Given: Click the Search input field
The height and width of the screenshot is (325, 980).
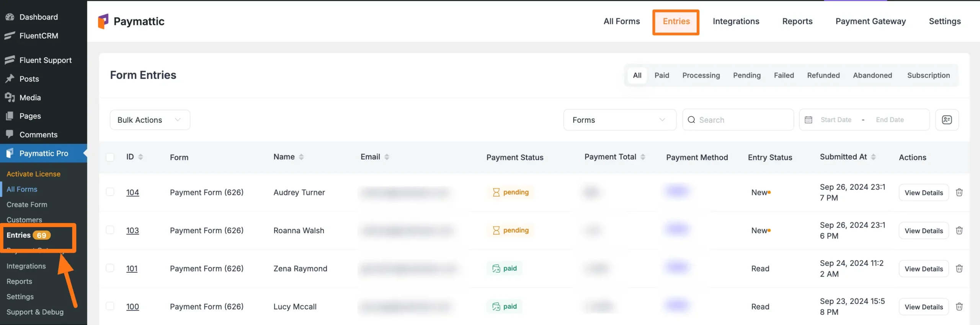Looking at the screenshot, I should [x=738, y=120].
